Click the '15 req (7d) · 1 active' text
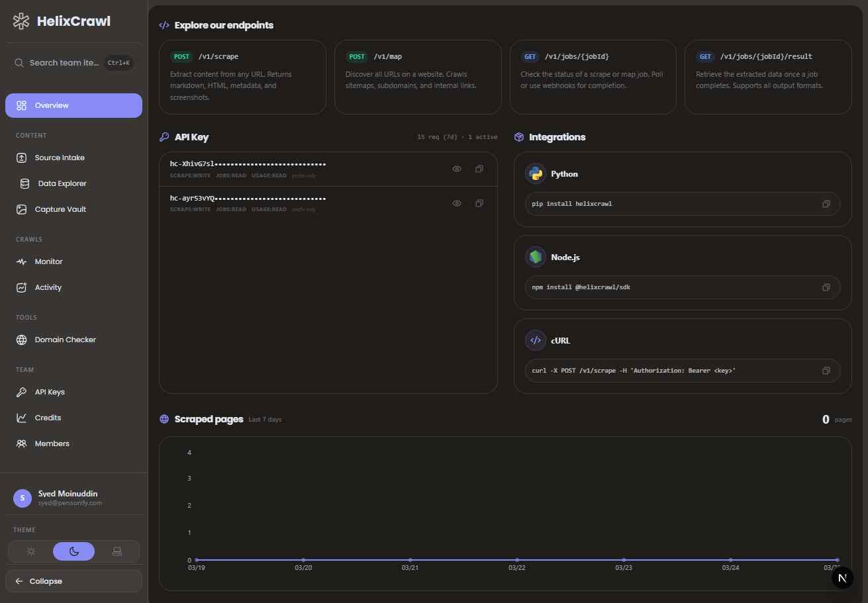 coord(458,137)
